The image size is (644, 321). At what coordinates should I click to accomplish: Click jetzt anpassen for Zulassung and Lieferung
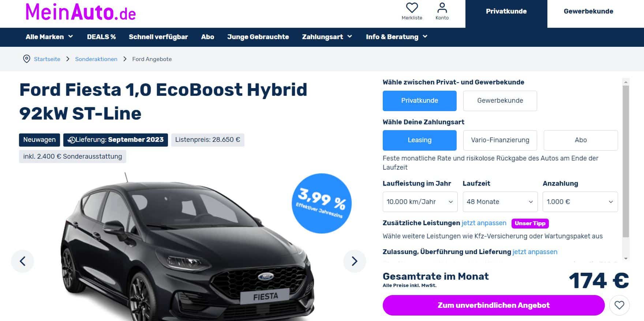(x=535, y=252)
